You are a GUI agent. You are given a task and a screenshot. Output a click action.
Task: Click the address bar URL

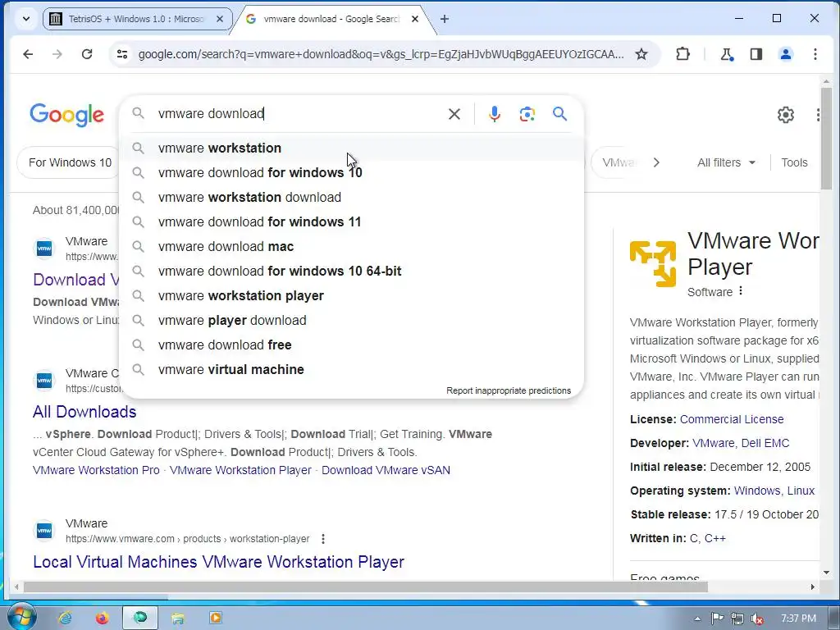(x=381, y=54)
